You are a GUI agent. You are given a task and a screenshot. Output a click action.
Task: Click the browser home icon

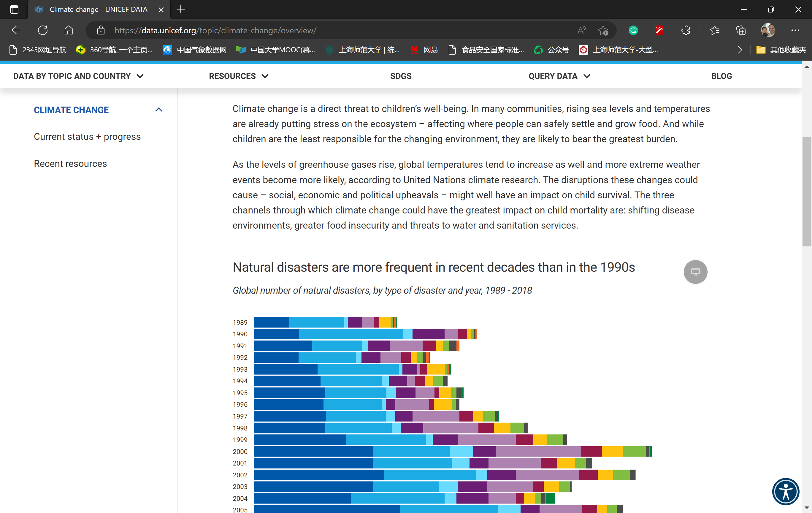[69, 30]
